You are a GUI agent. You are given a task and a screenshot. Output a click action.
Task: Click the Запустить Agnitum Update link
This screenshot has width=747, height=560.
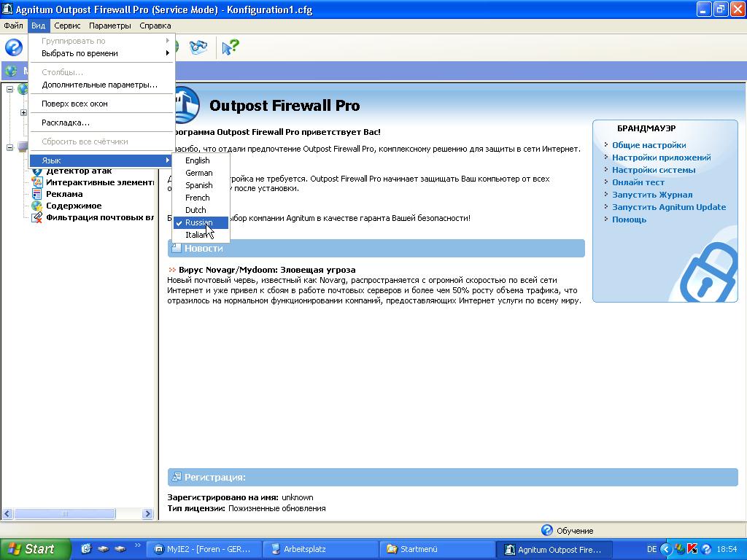click(x=669, y=207)
